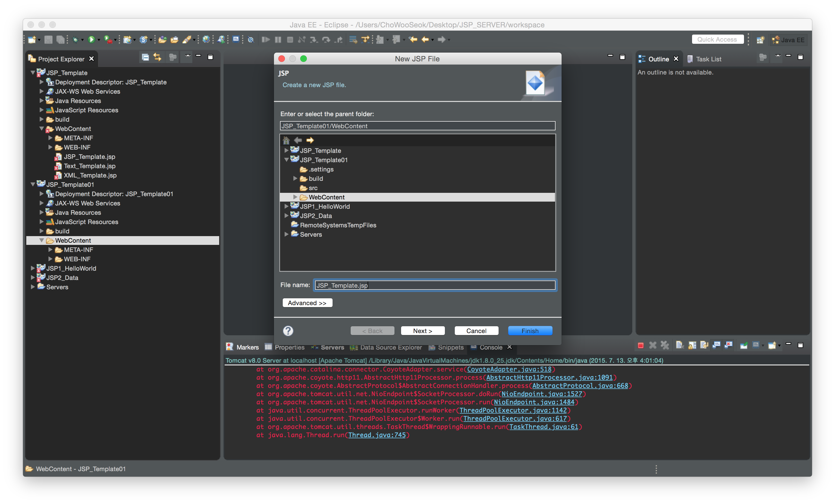Screen dimensions: 835x504
Task: Click the home icon in folder browser
Action: (x=286, y=140)
